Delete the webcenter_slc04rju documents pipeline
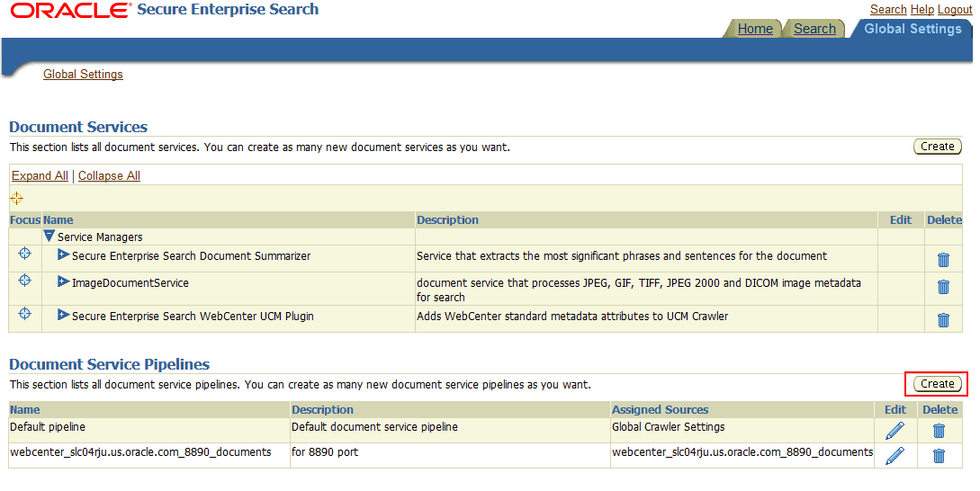 click(939, 455)
